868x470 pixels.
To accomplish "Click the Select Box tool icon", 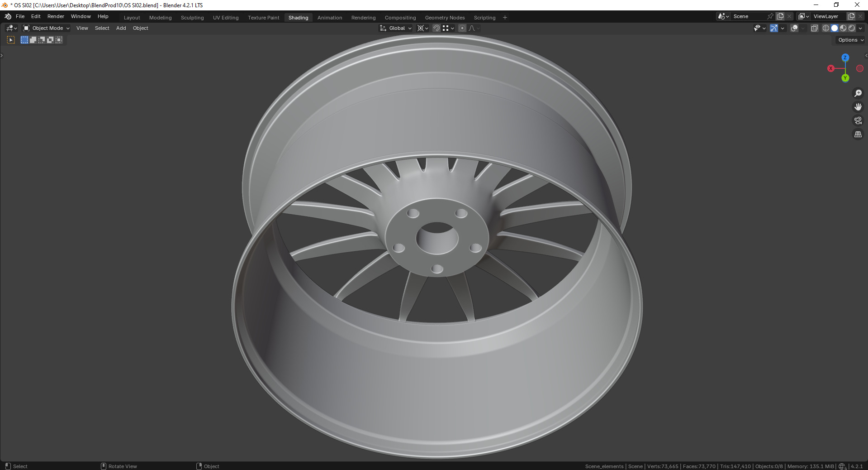I will click(x=11, y=40).
